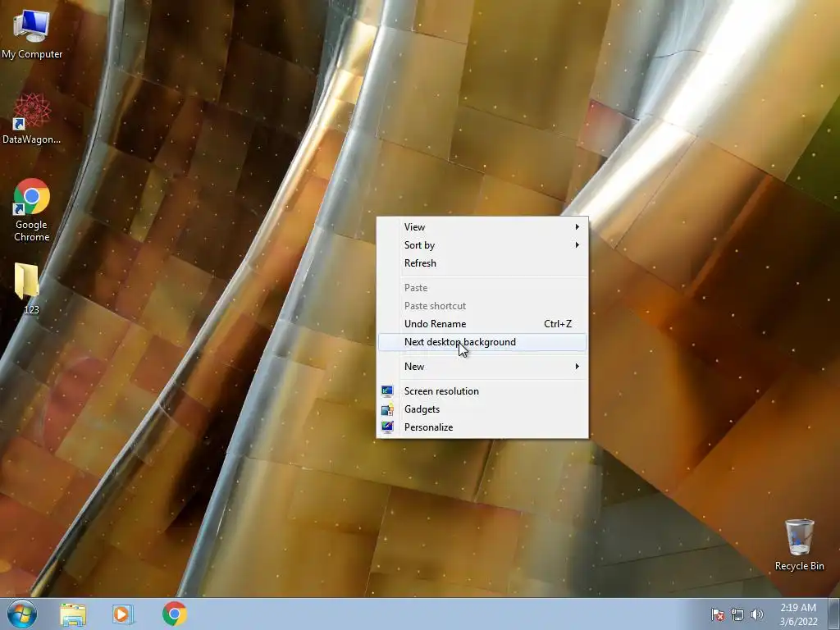
Task: Click the Personalize menu icon
Action: coord(387,427)
